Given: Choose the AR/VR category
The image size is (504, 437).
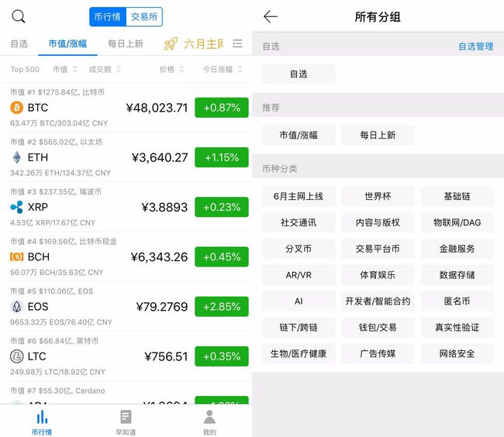Looking at the screenshot, I should pos(299,275).
